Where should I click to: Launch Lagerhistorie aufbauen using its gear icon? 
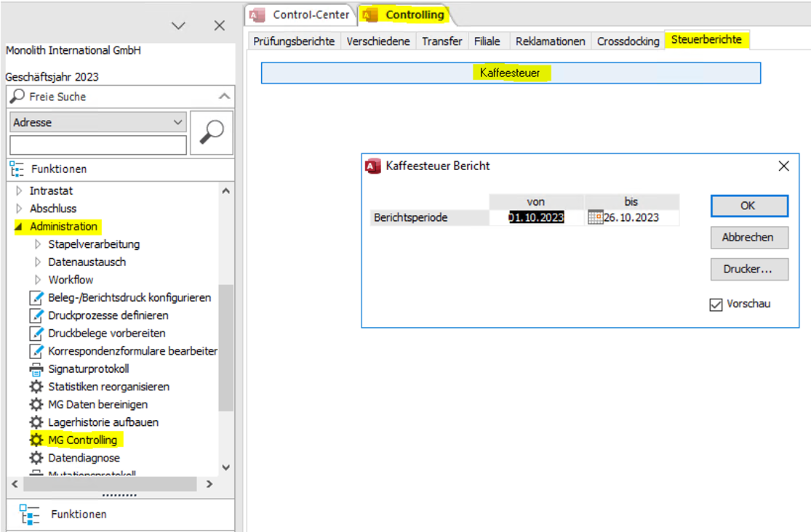(x=35, y=422)
